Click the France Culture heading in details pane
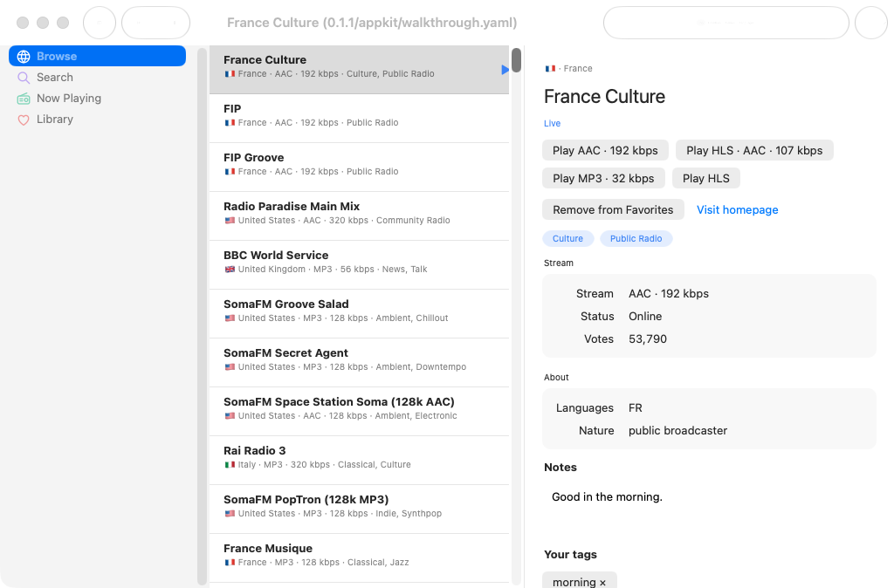The width and height of the screenshot is (894, 588). coord(604,96)
